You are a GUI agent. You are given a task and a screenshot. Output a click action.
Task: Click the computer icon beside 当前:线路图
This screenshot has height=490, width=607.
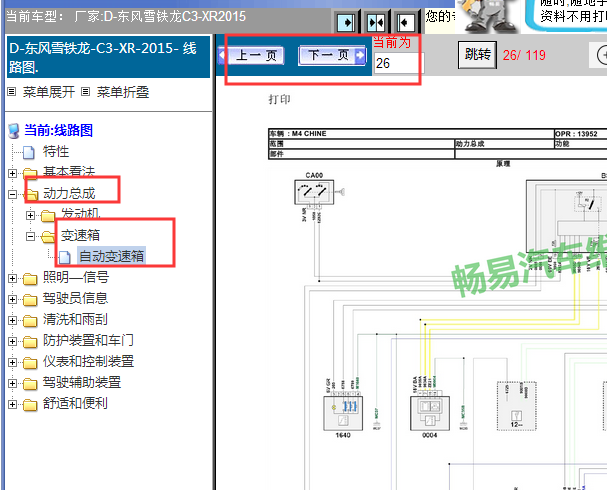14,131
